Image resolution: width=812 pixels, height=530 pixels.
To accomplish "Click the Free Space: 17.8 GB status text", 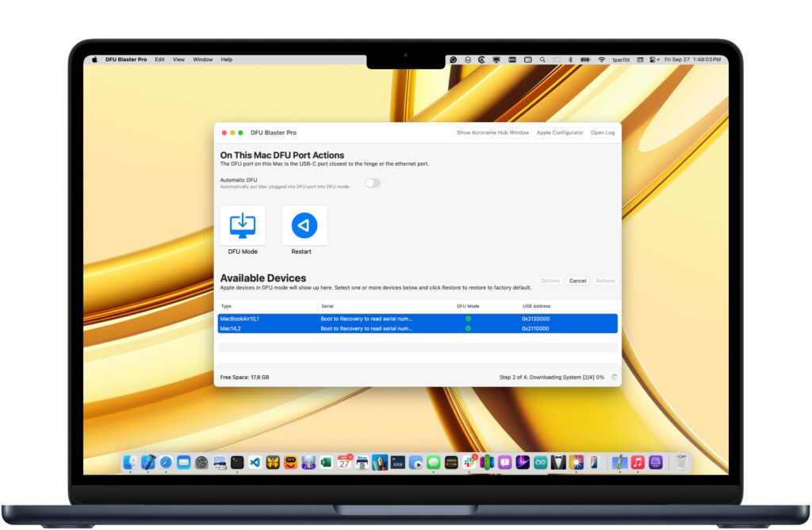I will [x=244, y=377].
